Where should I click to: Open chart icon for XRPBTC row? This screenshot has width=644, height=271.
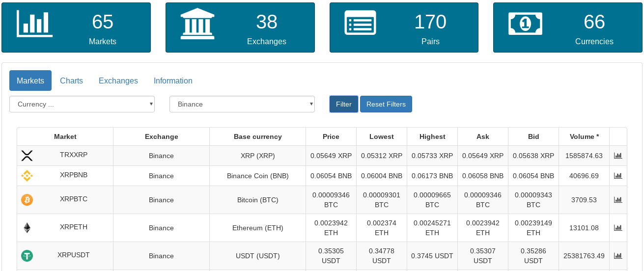coord(618,200)
